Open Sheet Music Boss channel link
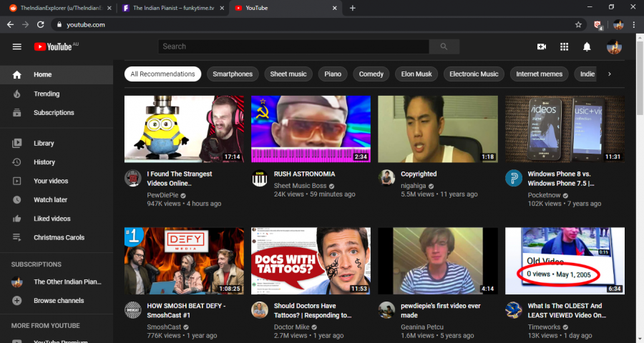This screenshot has height=343, width=644. (301, 186)
